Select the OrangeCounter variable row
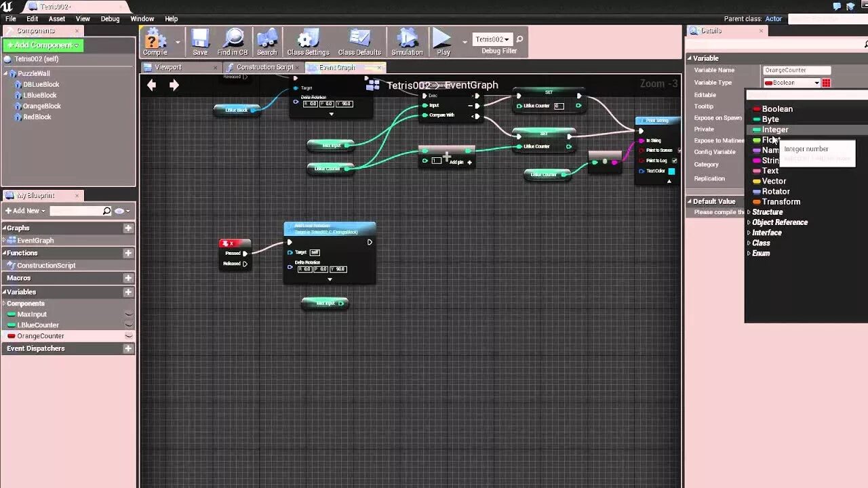Screen dimensions: 868x488 (x=68, y=336)
